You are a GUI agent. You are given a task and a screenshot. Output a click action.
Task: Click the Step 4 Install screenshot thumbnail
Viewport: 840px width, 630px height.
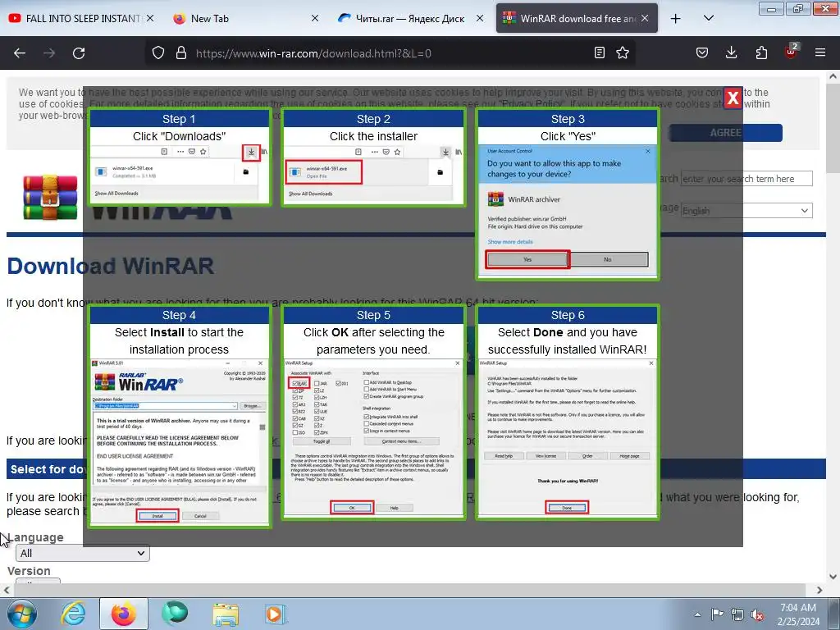(180, 416)
